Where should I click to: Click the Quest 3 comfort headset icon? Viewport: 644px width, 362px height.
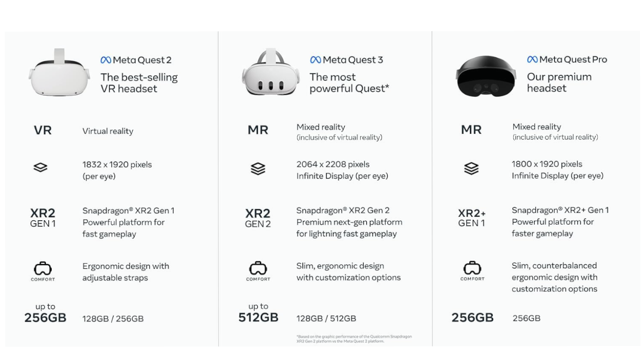tap(258, 270)
